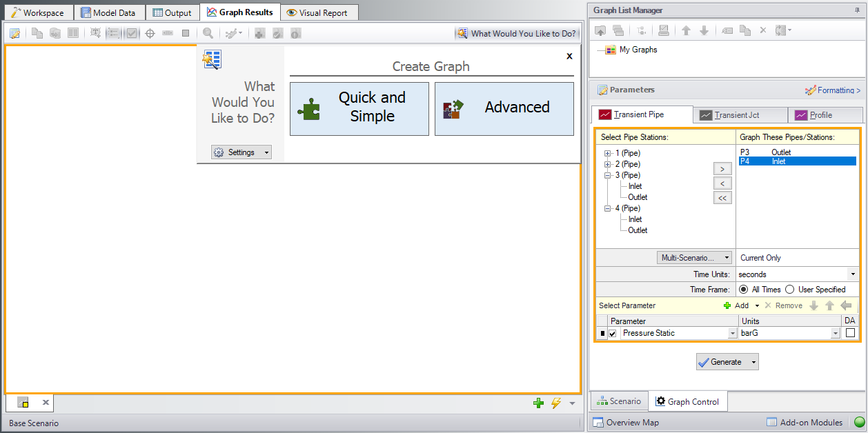
Task: Collapse the 3 (Pipe) tree node
Action: (608, 175)
